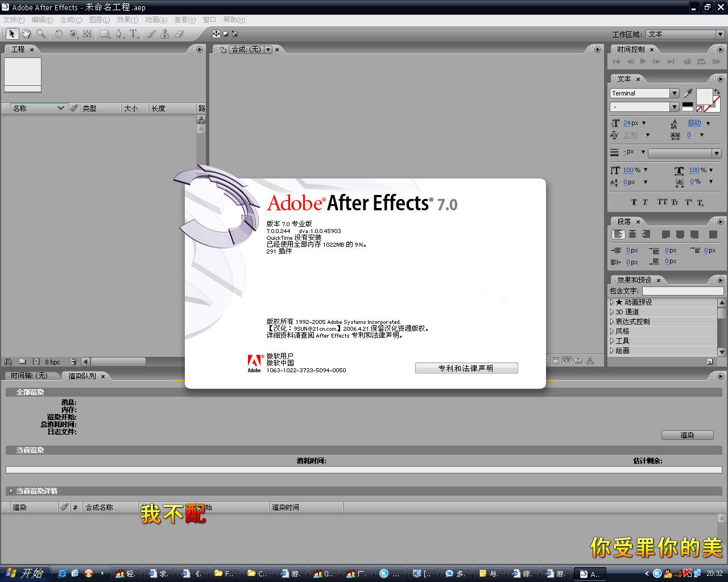The height and width of the screenshot is (582, 728).
Task: Open the 效果 menu
Action: coord(127,20)
